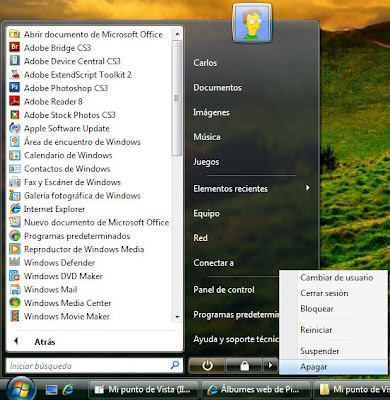The width and height of the screenshot is (390, 400).
Task: Open Calendario de Windows icon
Action: pyautogui.click(x=15, y=155)
